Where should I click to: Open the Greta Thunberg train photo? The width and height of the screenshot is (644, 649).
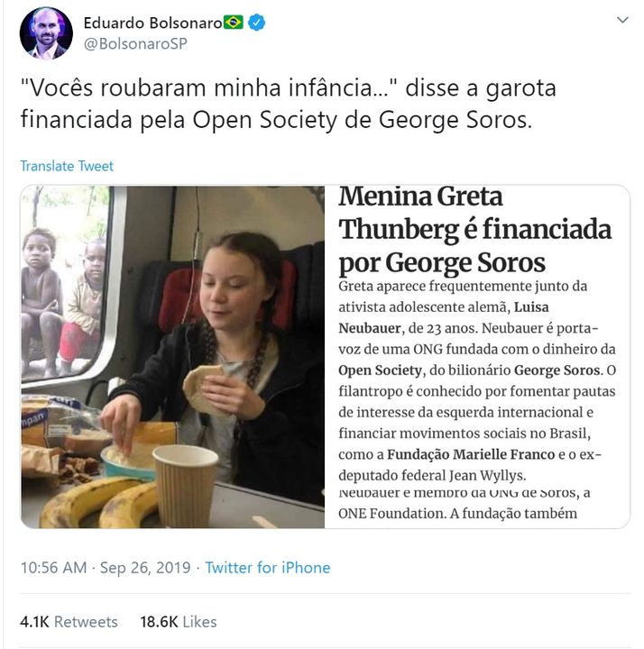click(172, 357)
